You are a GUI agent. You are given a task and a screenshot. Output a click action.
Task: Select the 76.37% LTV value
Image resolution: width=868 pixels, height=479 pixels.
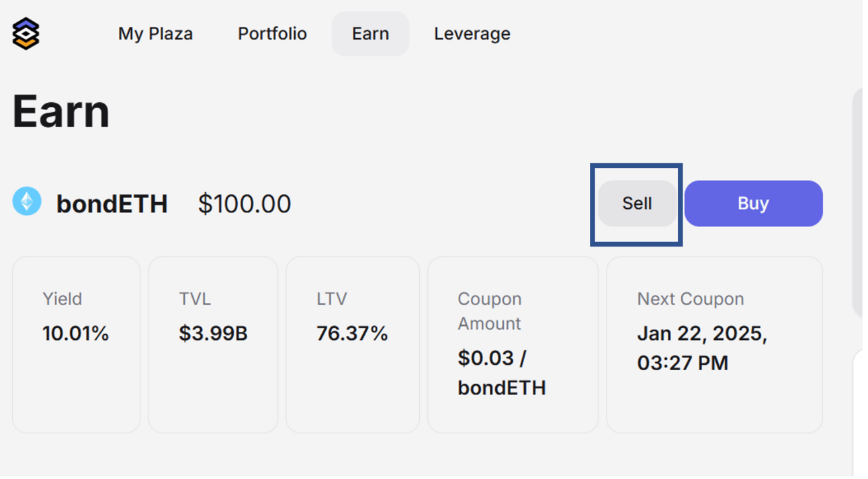click(352, 333)
